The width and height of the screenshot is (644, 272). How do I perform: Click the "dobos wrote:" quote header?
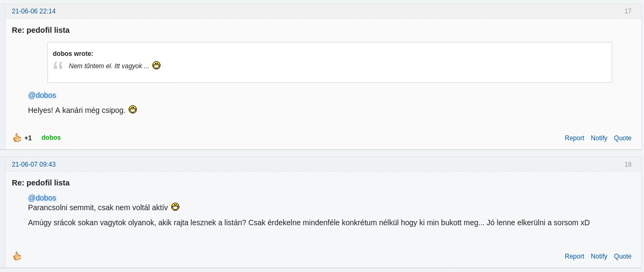click(x=73, y=53)
